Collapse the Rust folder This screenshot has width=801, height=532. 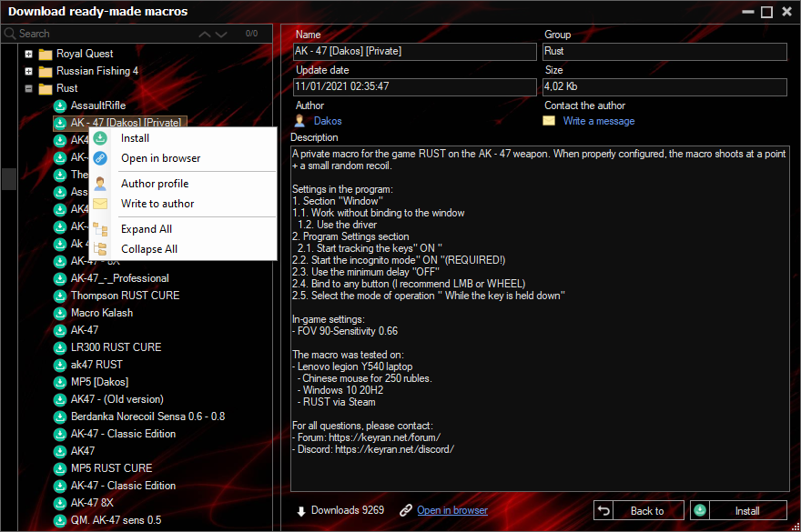[x=28, y=88]
